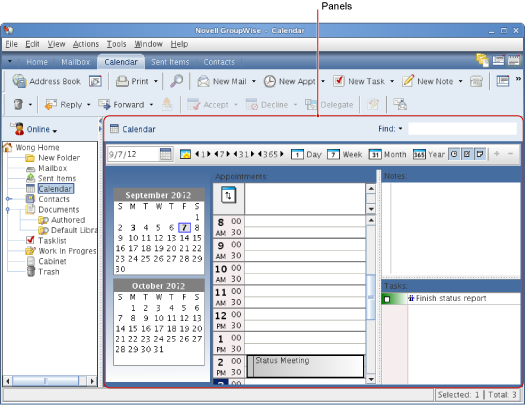Switch to the Home tab
This screenshot has width=526, height=405.
point(37,62)
